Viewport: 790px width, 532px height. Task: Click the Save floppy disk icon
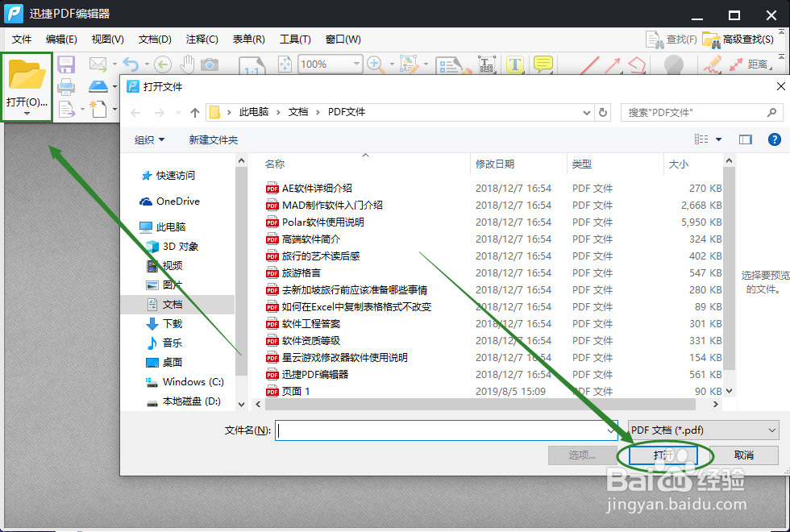coord(66,64)
